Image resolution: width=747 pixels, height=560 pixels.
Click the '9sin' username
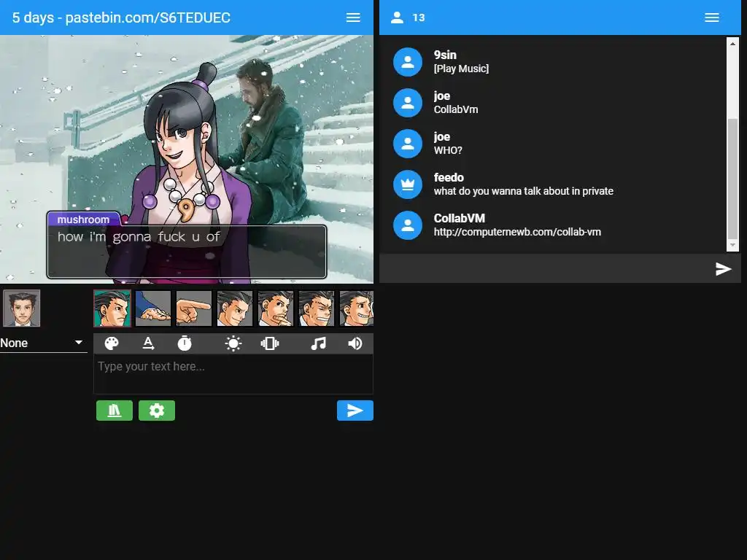pos(445,55)
